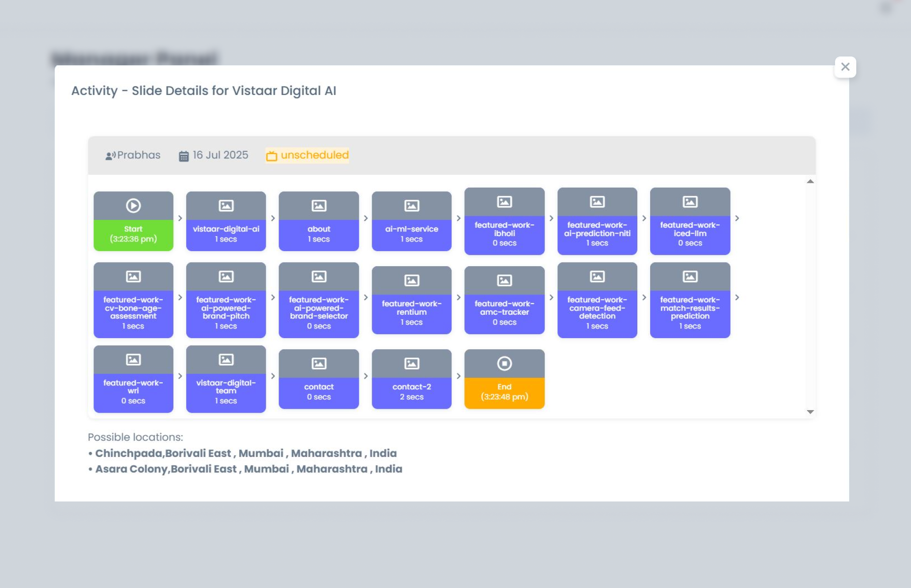Click the ai-ml-service 1 secs label
Viewport: 911px width, 588px height.
pyautogui.click(x=411, y=235)
